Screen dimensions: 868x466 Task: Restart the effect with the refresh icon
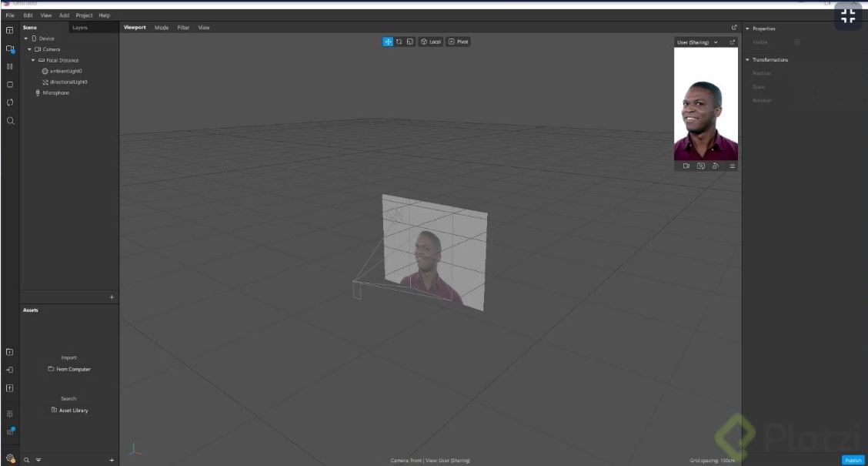[x=9, y=102]
